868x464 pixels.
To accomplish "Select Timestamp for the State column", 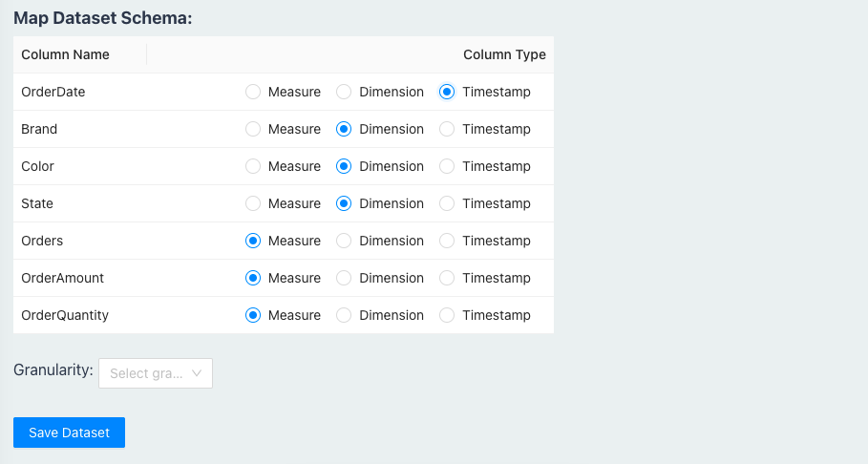I will [447, 203].
